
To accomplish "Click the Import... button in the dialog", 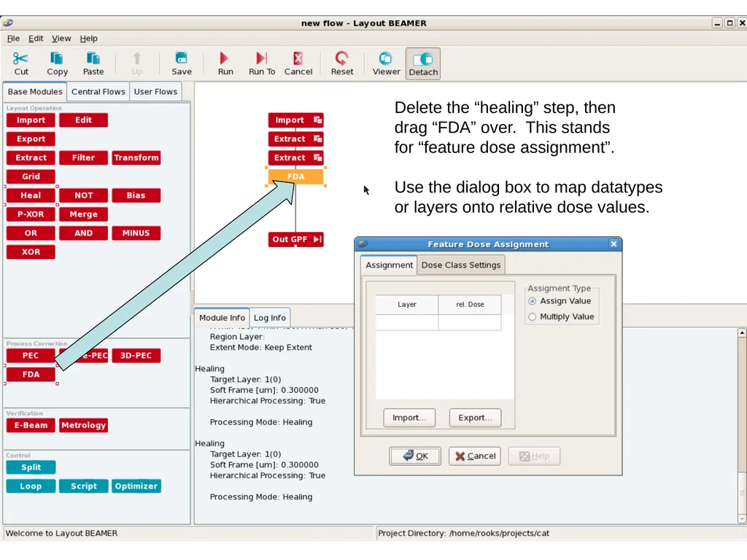I will 409,418.
